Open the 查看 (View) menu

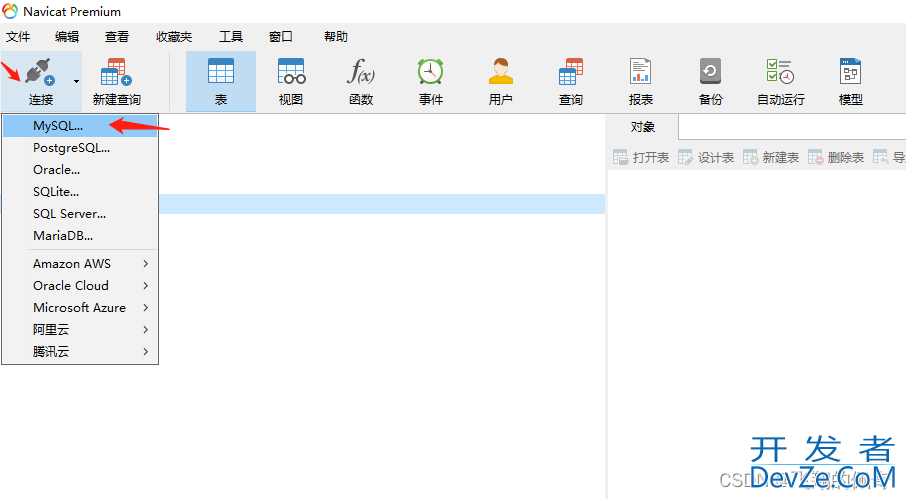coord(117,37)
